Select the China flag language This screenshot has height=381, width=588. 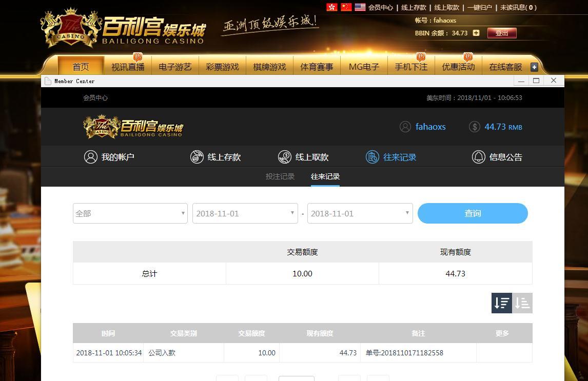point(346,7)
